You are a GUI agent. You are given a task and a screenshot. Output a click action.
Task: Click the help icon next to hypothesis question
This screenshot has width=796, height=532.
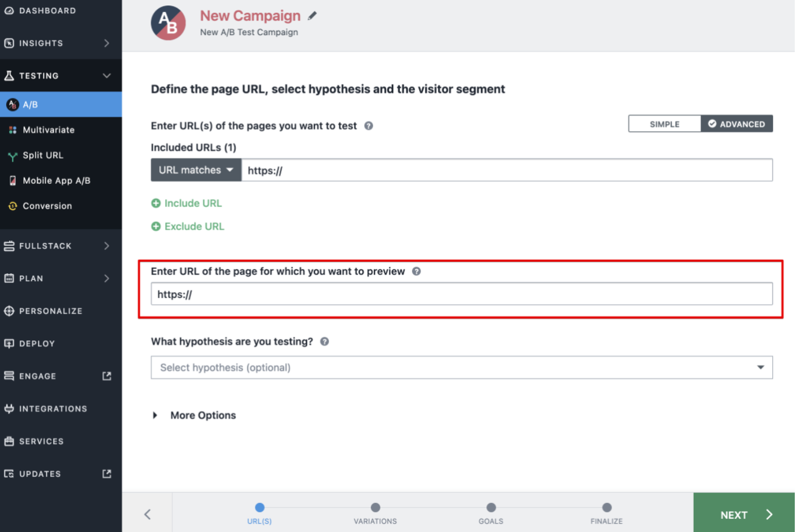(324, 342)
